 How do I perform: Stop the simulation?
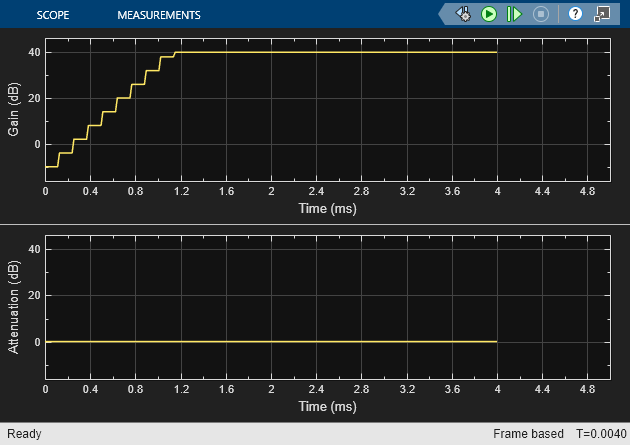541,14
